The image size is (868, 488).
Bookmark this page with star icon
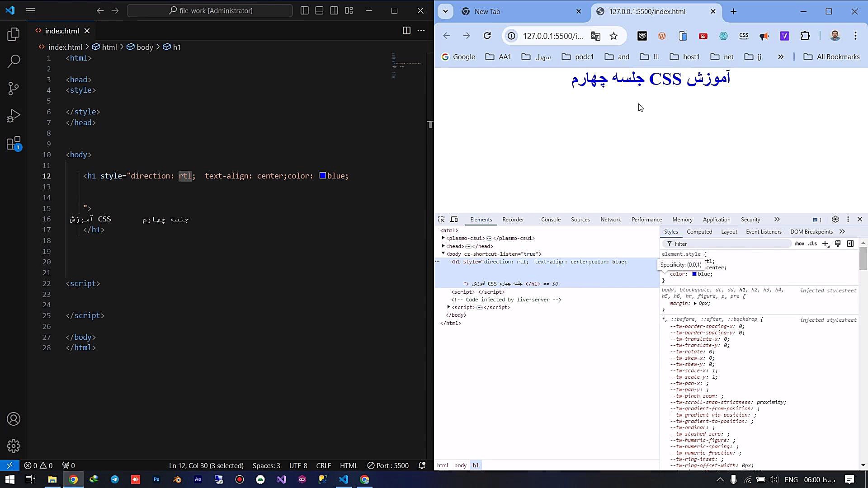613,36
